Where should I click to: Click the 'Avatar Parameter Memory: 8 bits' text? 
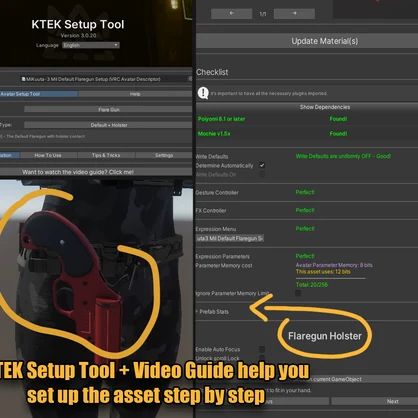pos(334,265)
